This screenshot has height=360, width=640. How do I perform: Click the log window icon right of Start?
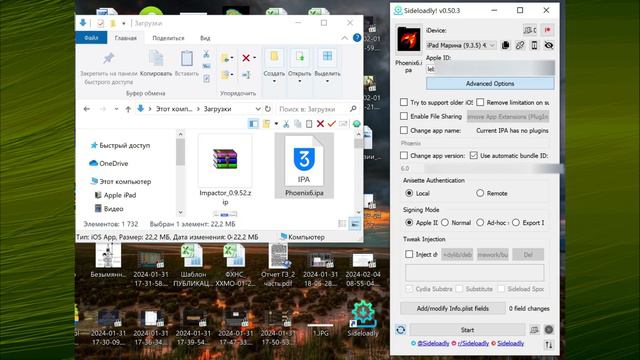(534, 330)
